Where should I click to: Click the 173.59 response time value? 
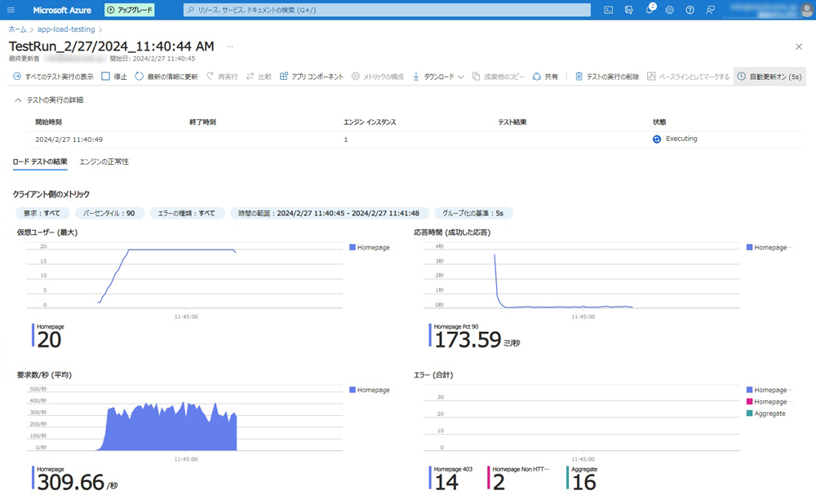[468, 339]
